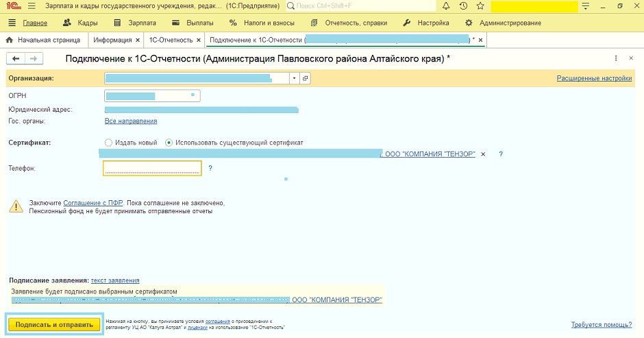Viewport: 644px width, 338px height.
Task: Open Зарплата menu section
Action: point(142,23)
